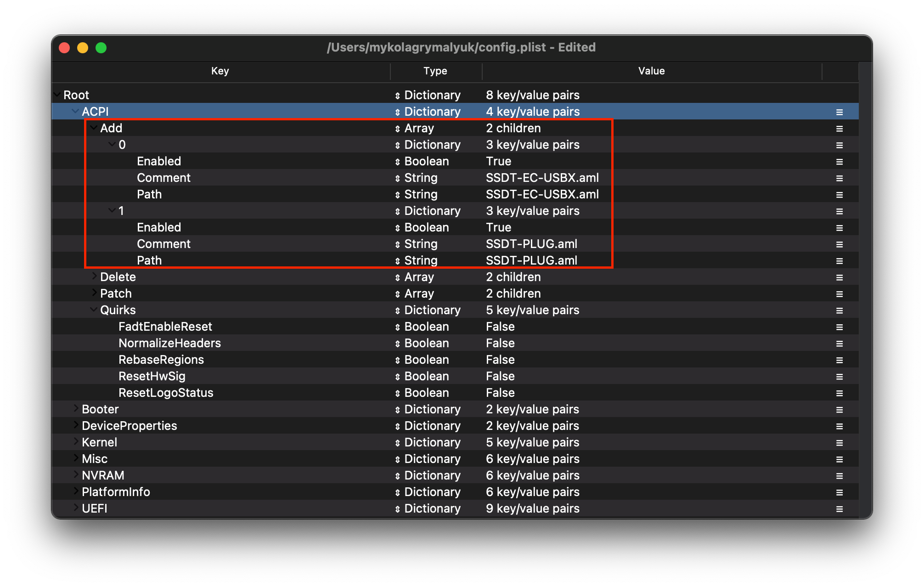Expand the Booter dictionary chevron

76,408
